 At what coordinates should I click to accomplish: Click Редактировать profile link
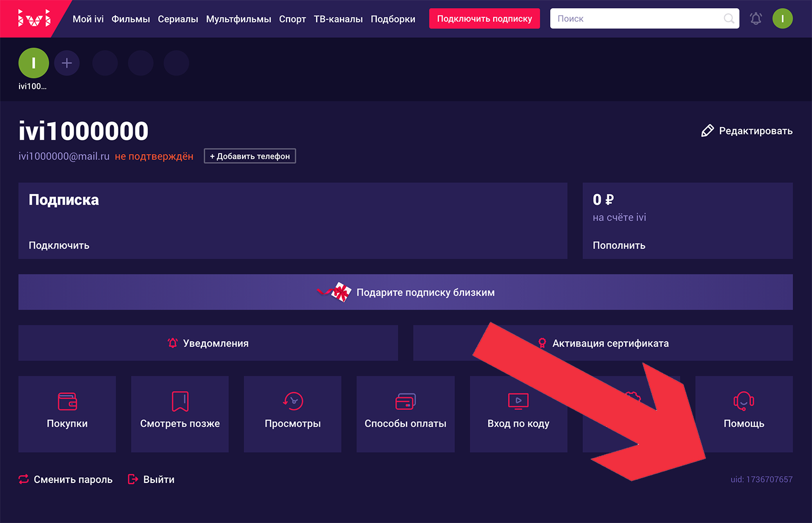[x=747, y=131]
